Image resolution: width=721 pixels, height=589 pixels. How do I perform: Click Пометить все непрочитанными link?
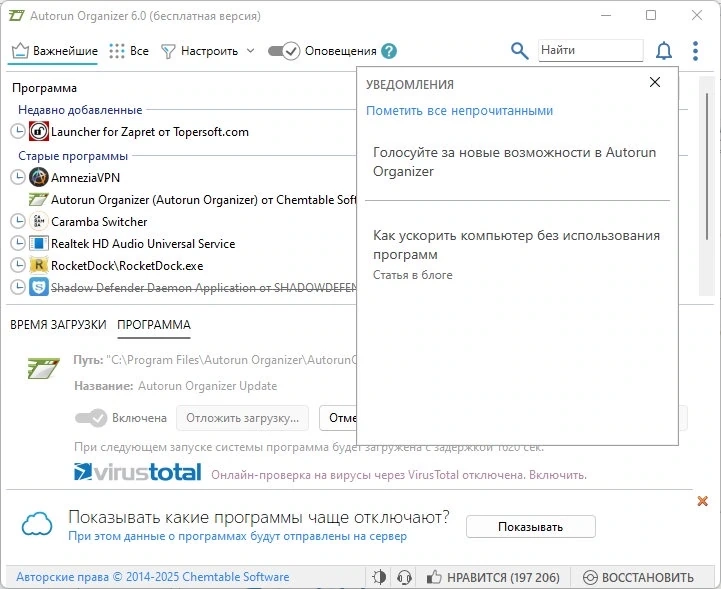(x=459, y=111)
